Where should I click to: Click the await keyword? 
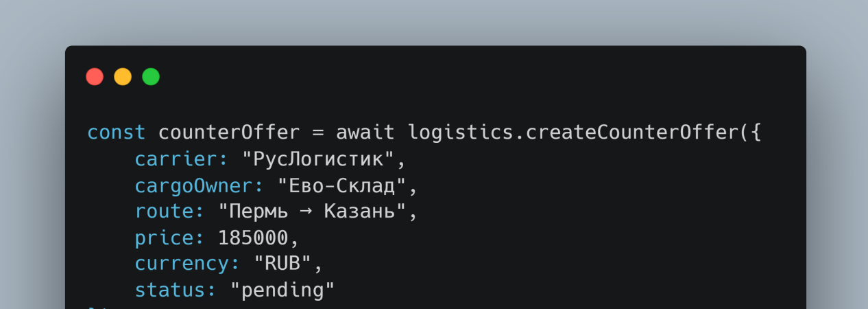pos(365,133)
